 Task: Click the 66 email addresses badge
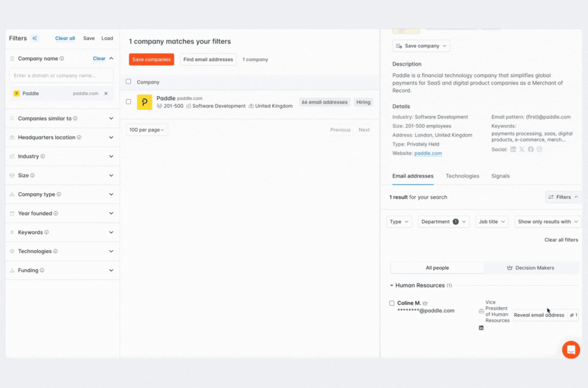coord(324,102)
